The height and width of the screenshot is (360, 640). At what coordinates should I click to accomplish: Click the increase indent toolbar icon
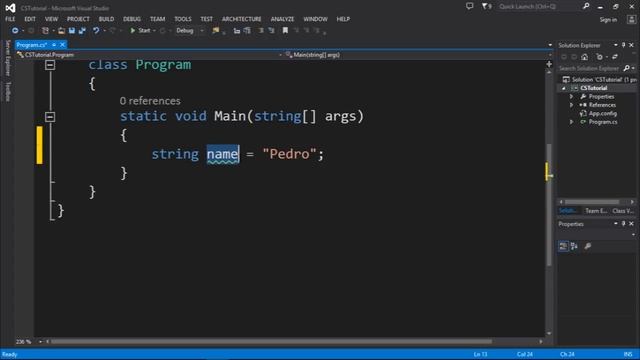(247, 31)
